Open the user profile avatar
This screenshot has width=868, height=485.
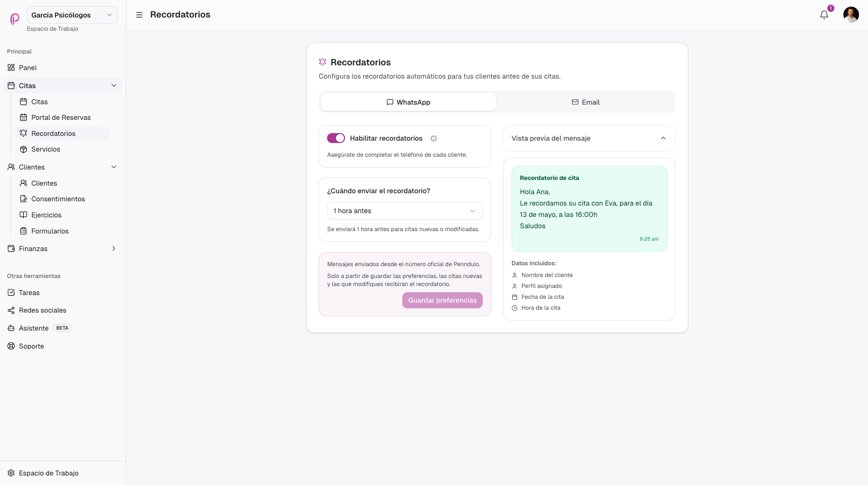tap(851, 15)
